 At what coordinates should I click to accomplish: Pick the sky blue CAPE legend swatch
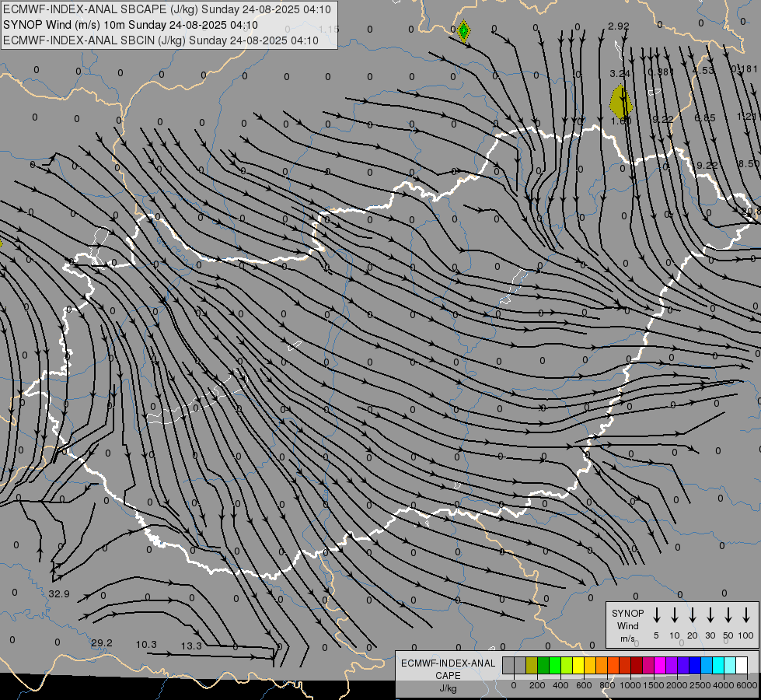point(707,665)
